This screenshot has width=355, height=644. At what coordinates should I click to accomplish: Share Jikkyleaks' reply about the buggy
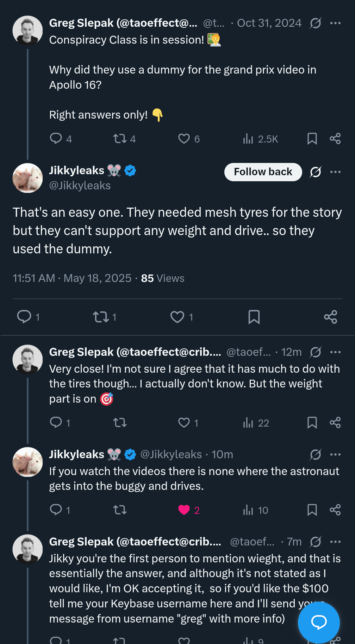(x=335, y=510)
